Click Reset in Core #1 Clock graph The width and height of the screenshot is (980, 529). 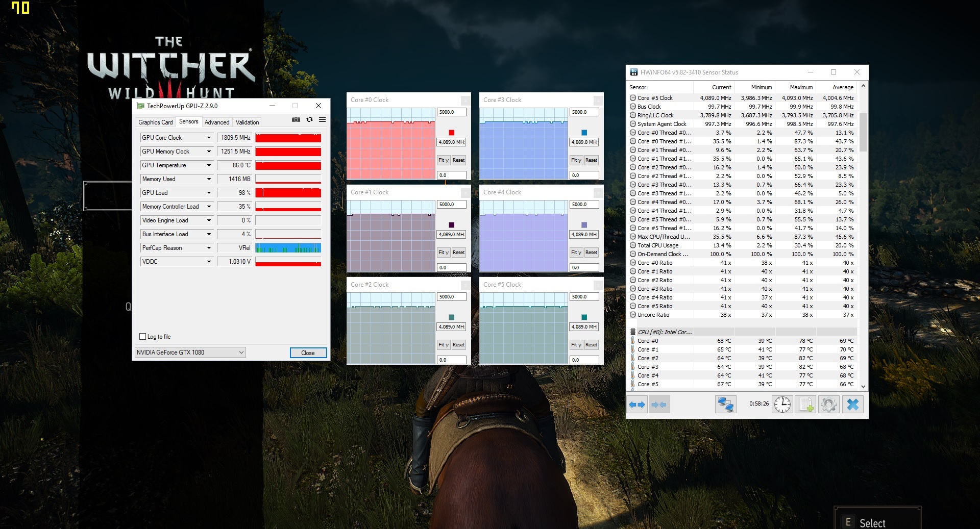pos(458,253)
